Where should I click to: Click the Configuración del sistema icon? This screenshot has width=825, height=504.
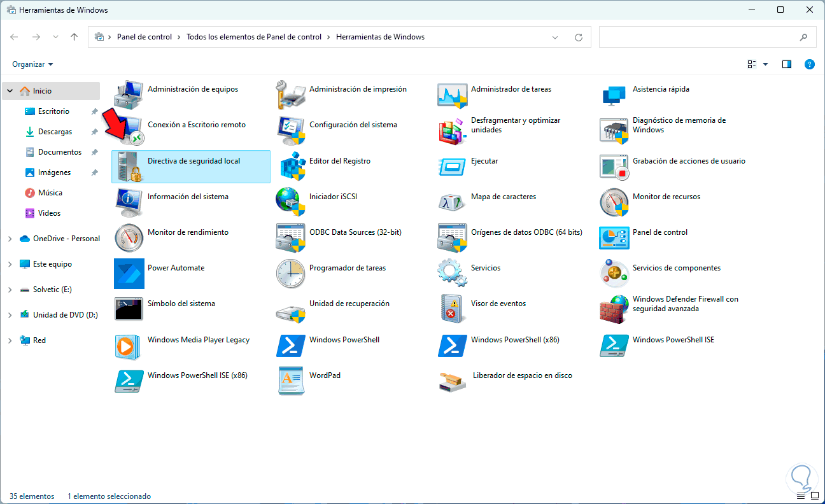tap(291, 130)
